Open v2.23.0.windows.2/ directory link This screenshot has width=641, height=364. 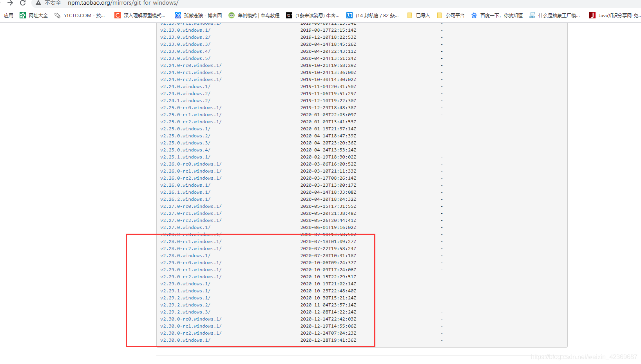pyautogui.click(x=185, y=37)
